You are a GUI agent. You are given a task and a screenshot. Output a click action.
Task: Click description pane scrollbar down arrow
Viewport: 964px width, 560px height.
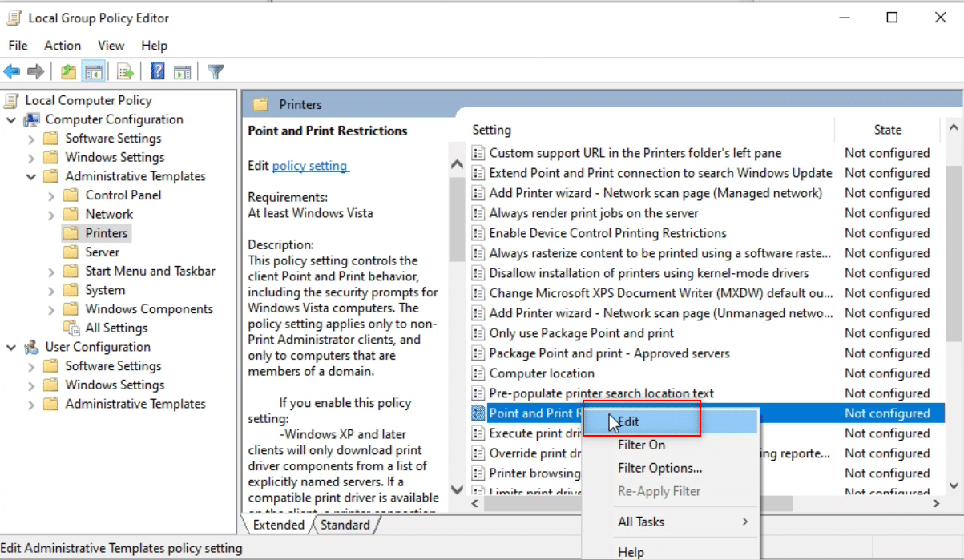tap(458, 489)
